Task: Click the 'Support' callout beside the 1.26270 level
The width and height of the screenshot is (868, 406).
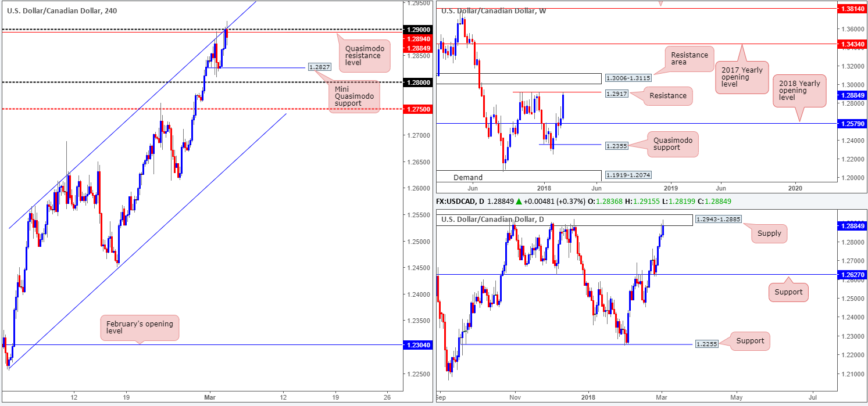Action: [790, 292]
